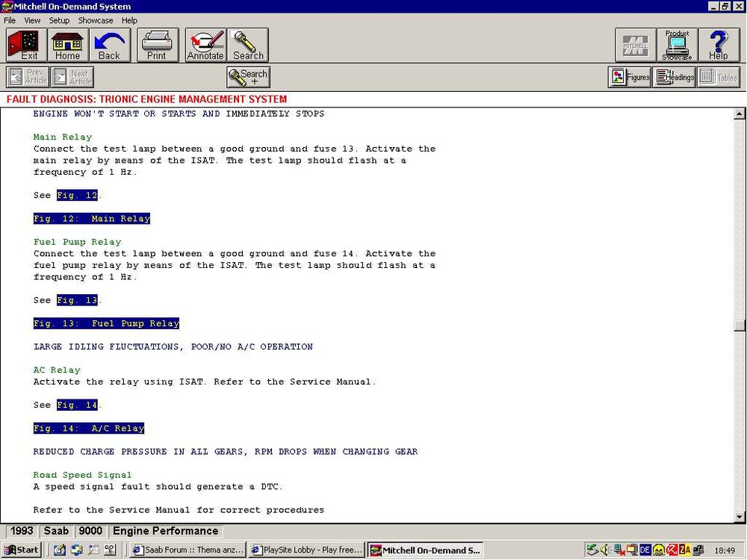Click the volume speaker tray icon
Screen dimensions: 747x560
pos(605,550)
